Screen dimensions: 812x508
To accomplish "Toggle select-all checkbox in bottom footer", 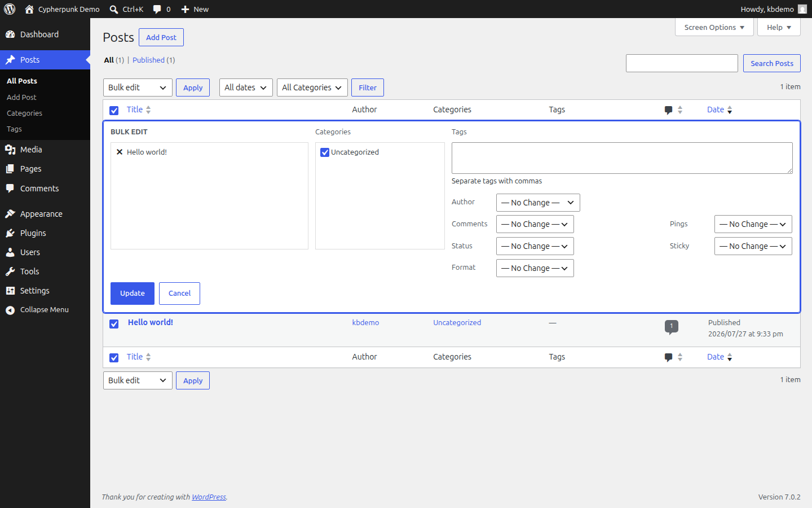I will click(x=114, y=358).
